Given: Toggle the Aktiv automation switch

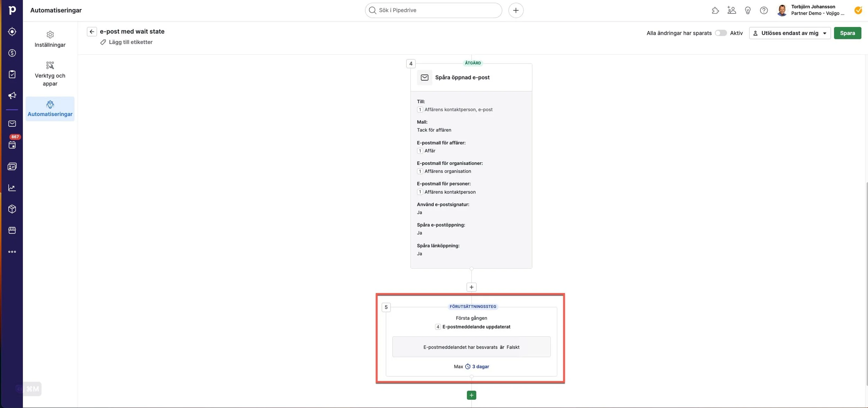Looking at the screenshot, I should (720, 33).
